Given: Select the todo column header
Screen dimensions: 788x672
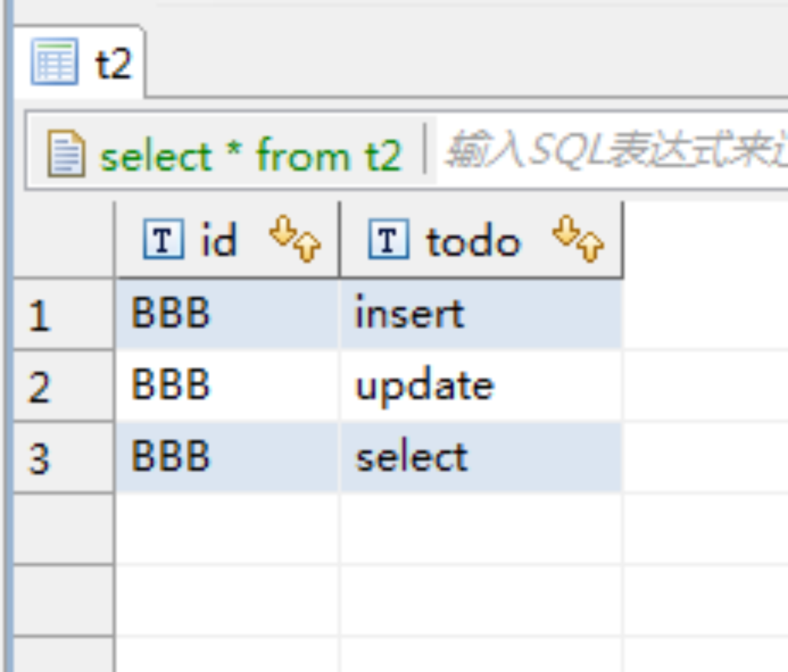Looking at the screenshot, I should 472,241.
